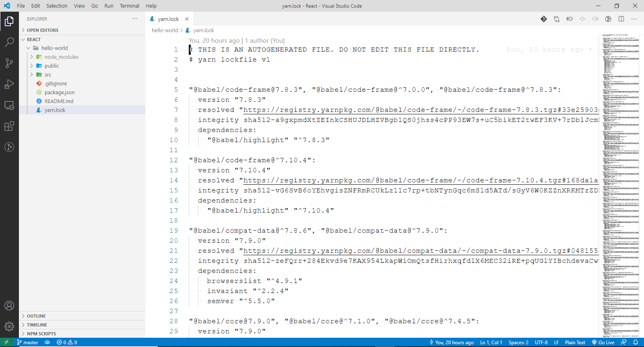
Task: Open the Edit menu
Action: tap(35, 6)
